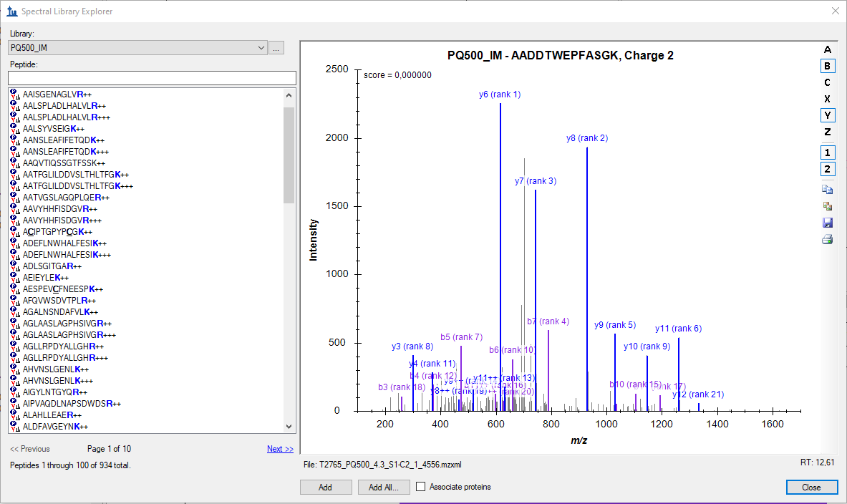
Task: Select peptide AEIEYLEK++ in the list
Action: coord(46,277)
